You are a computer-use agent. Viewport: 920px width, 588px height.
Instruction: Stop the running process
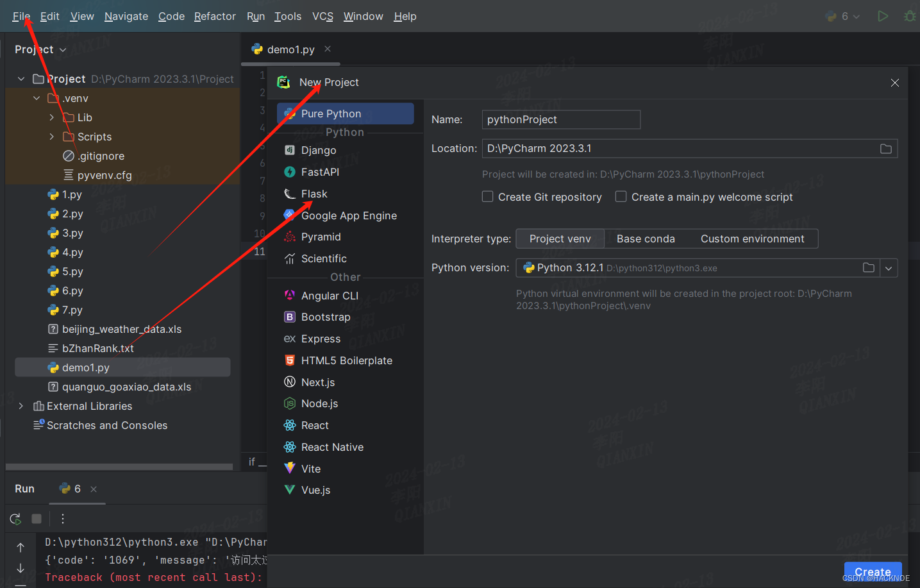37,519
